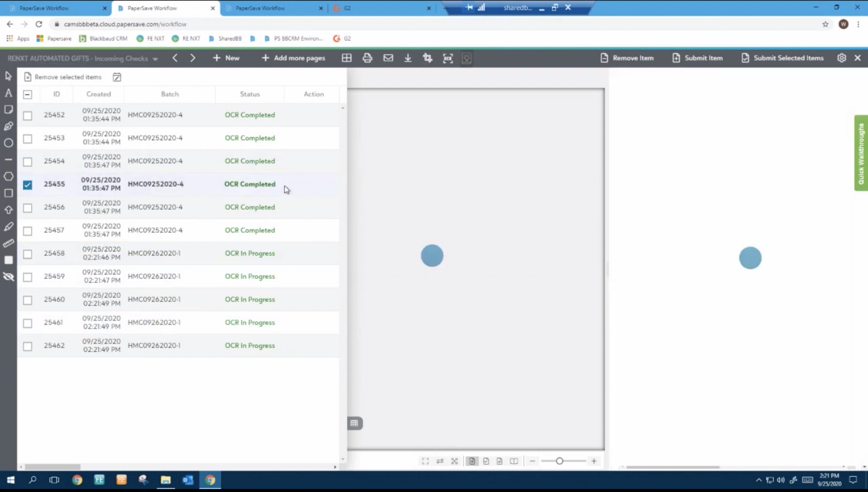Select the ellipse annotation tool
This screenshot has height=492, width=868.
(x=8, y=143)
